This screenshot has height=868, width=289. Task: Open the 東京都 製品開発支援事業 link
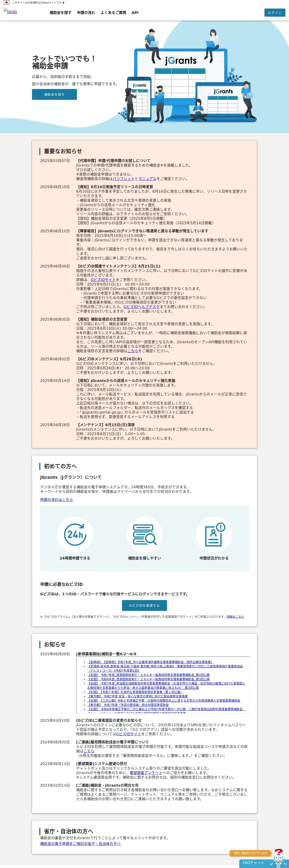138,696
